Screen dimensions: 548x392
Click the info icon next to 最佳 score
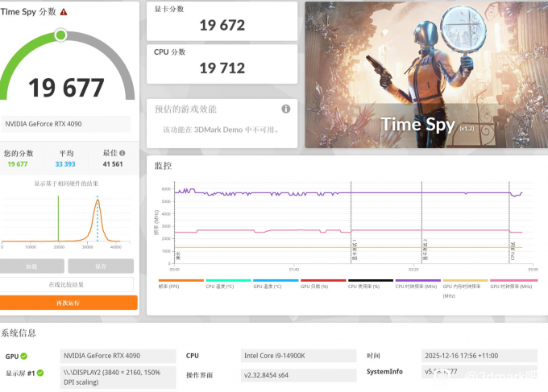pos(122,153)
